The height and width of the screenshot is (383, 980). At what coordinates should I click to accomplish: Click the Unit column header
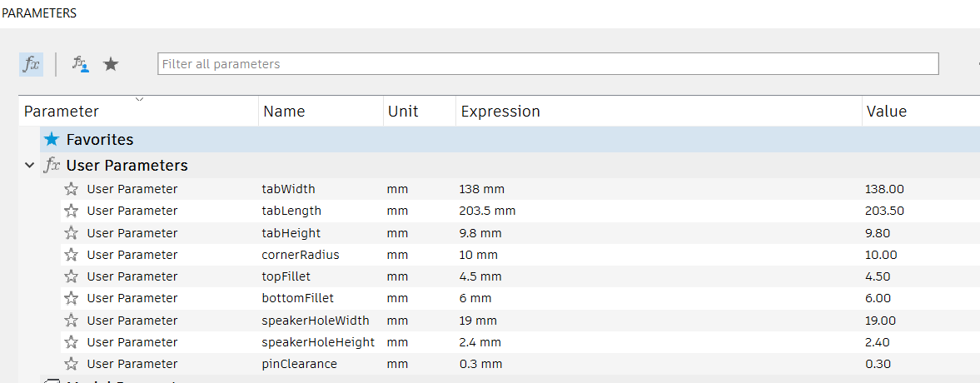point(403,112)
